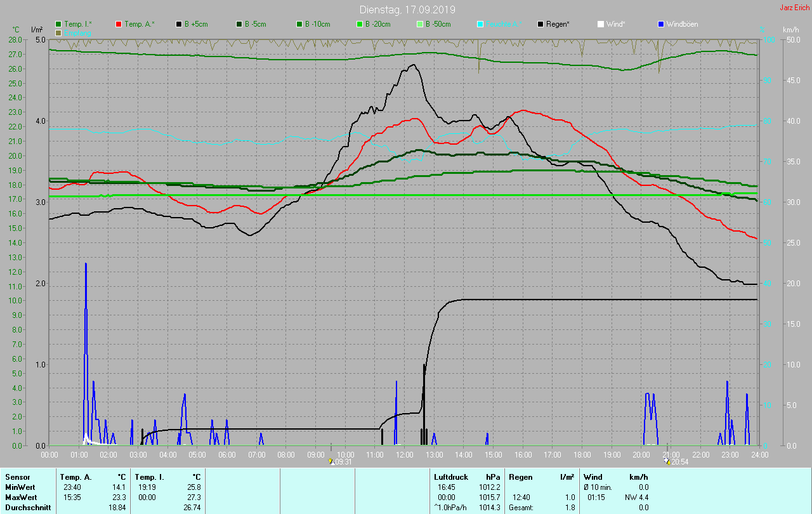Click the 12:00 label on the time axis

click(404, 455)
